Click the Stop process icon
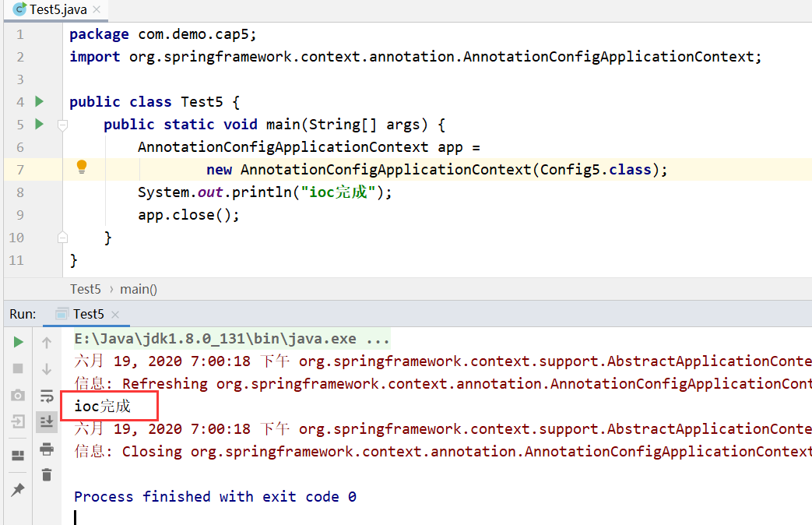Image resolution: width=812 pixels, height=525 pixels. [x=18, y=368]
